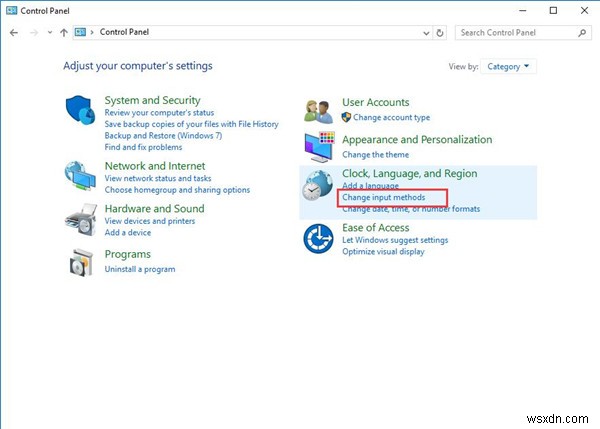Open Network and Internet category

coord(155,166)
